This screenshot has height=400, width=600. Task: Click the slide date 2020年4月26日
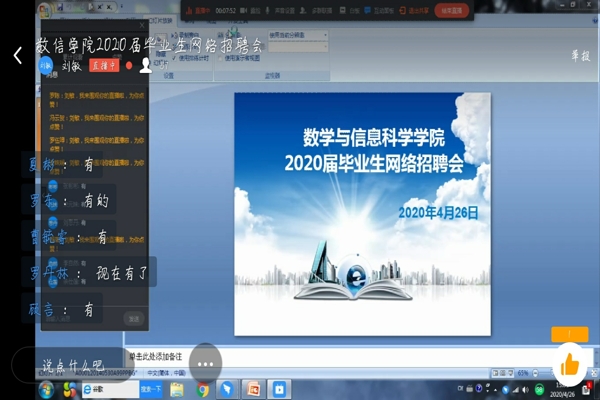[x=439, y=213]
